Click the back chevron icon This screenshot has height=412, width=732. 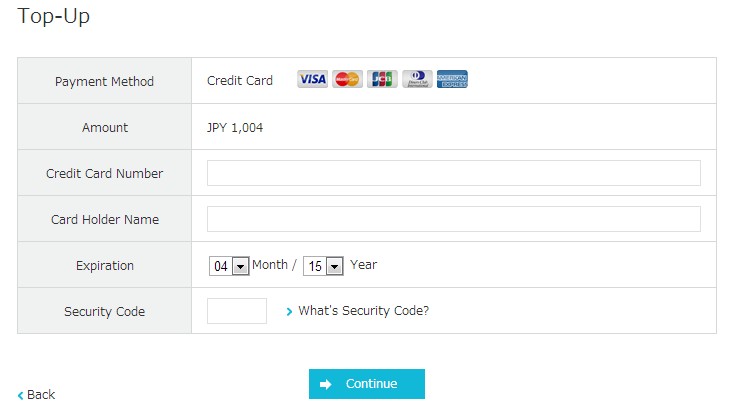(20, 395)
